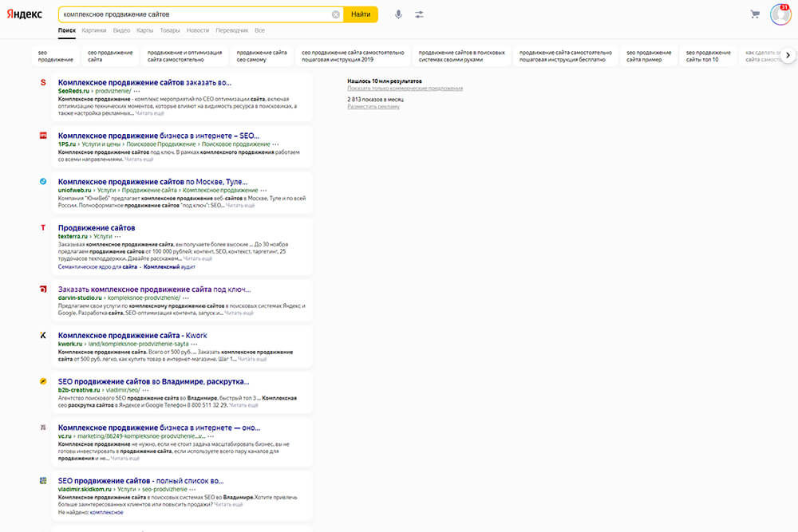
Task: Click the kwork.ru domain link
Action: point(70,345)
